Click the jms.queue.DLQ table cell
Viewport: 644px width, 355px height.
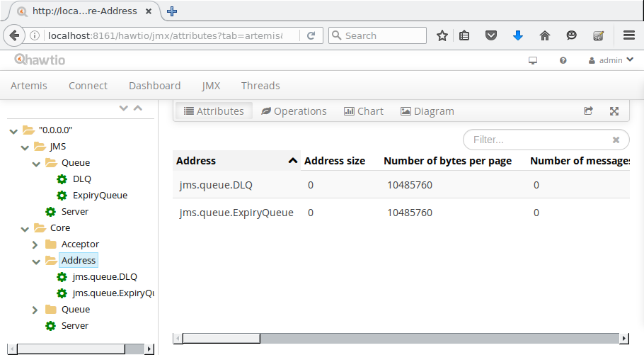point(216,185)
